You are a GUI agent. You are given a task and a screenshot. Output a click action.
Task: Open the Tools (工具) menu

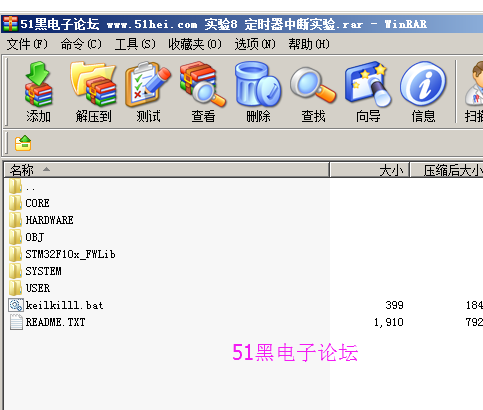point(135,44)
